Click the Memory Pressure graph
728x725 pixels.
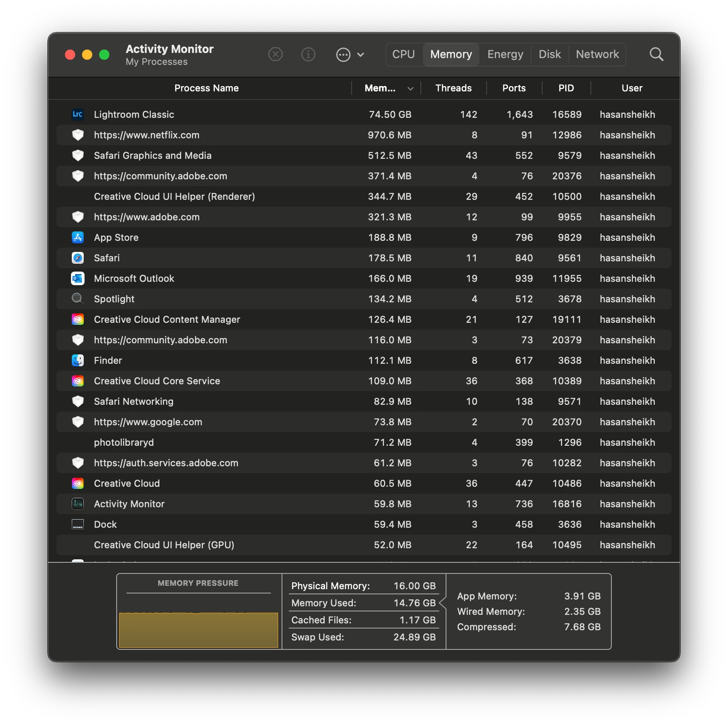pos(198,630)
